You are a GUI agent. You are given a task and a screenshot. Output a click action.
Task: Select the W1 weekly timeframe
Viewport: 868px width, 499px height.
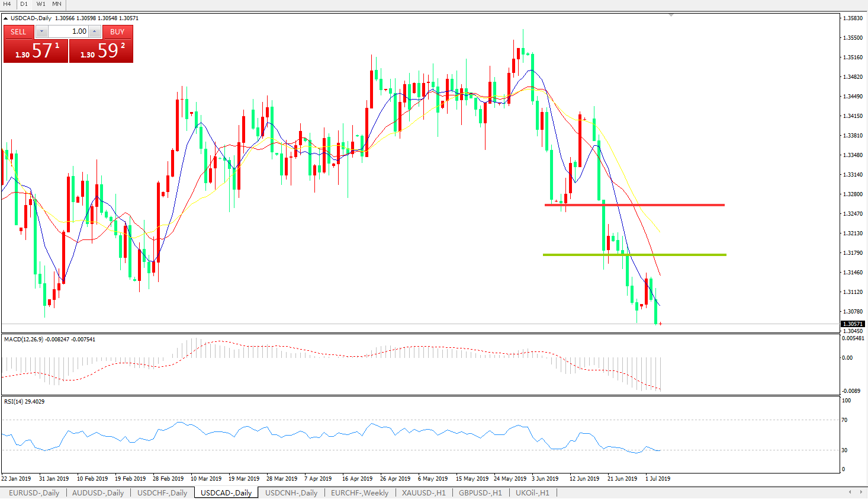[x=41, y=4]
